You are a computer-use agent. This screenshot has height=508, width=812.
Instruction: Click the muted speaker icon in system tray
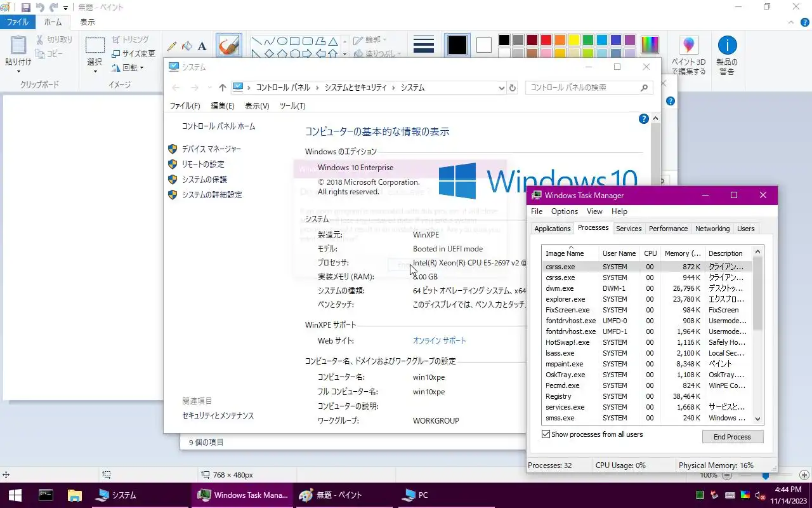(x=760, y=495)
